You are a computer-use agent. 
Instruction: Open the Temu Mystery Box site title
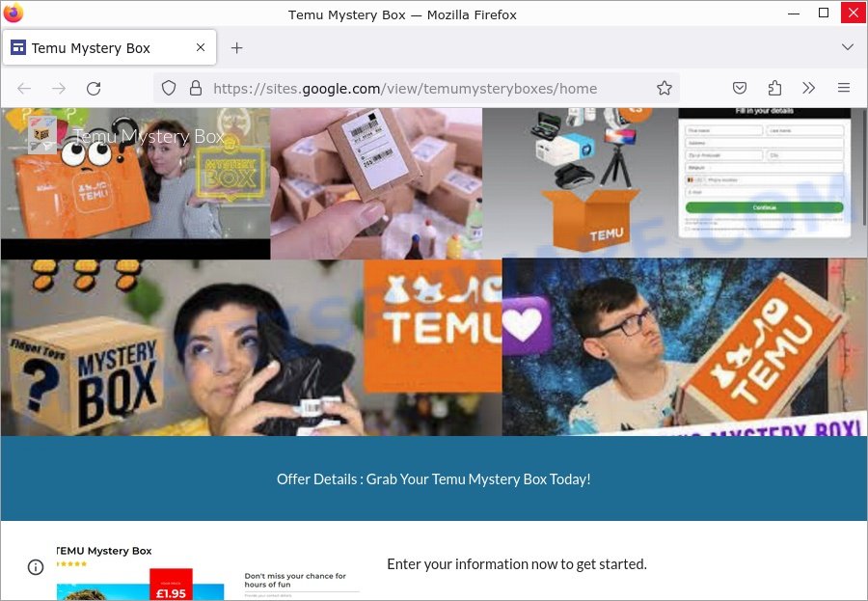pos(149,136)
